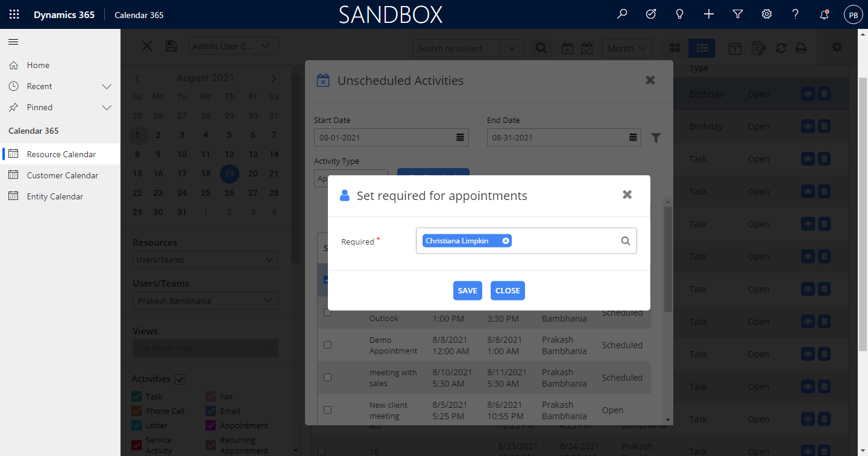Remove Christiana Limpkin from Required field
The width and height of the screenshot is (868, 456).
pos(506,241)
